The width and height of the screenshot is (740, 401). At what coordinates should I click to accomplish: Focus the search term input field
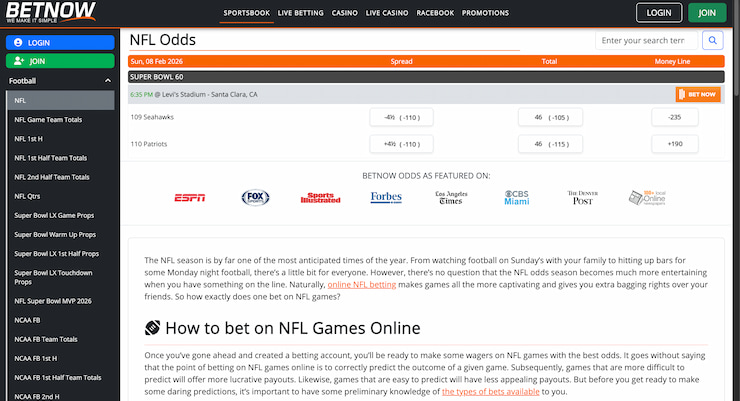coord(646,41)
